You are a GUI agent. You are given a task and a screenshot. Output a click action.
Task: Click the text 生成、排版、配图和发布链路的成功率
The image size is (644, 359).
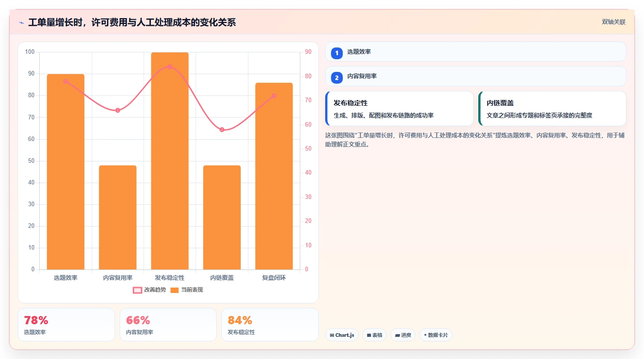point(383,116)
